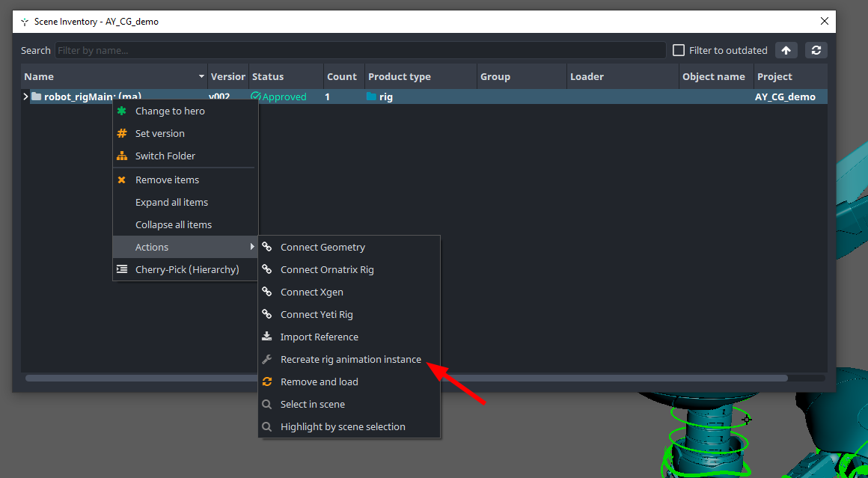The width and height of the screenshot is (868, 478).
Task: Click the Product type column header
Action: pos(400,76)
